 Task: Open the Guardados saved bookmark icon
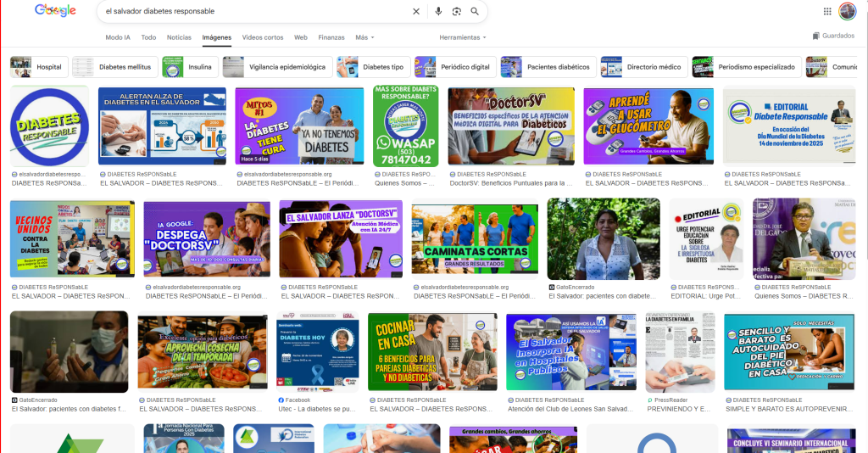click(816, 36)
